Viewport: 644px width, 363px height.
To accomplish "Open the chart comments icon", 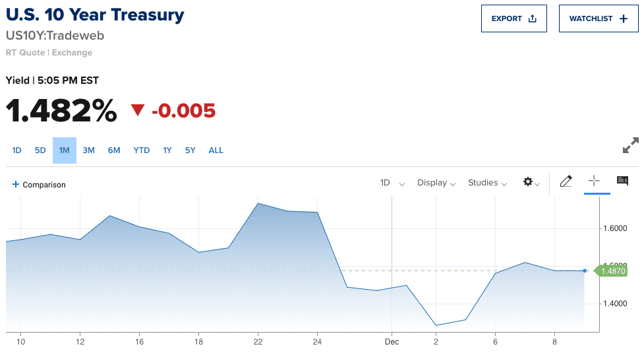I will (622, 181).
